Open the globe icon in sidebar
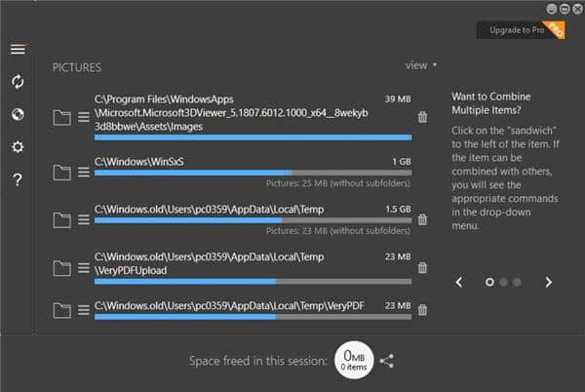585x392 pixels. click(x=18, y=114)
